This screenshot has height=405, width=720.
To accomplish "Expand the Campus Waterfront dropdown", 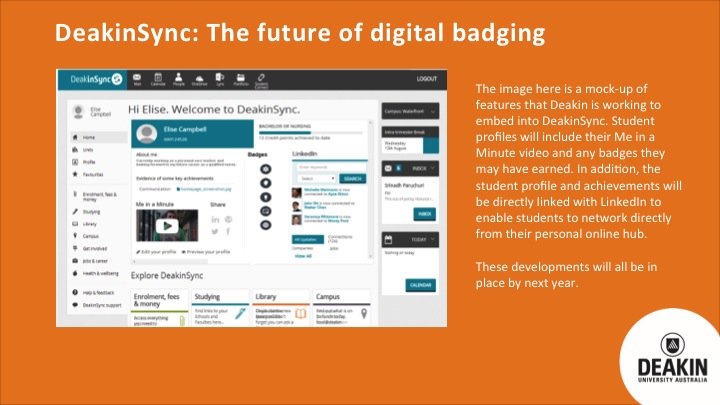I will pos(410,111).
